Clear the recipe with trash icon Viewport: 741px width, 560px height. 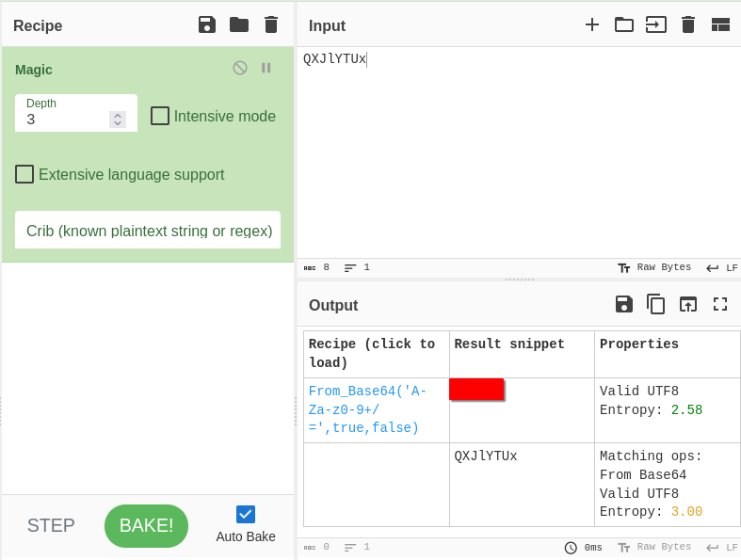(x=271, y=25)
